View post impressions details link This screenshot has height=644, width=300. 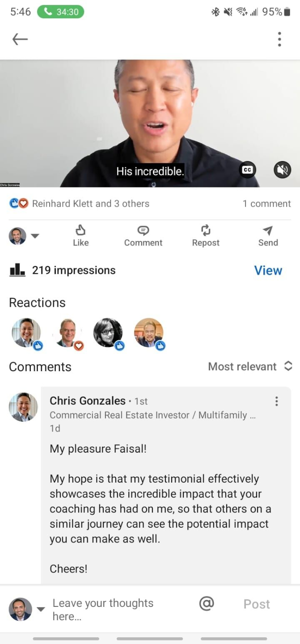point(268,270)
